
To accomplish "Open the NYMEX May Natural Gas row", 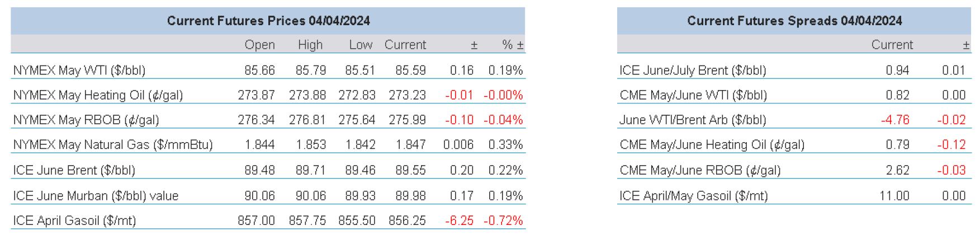I will tap(113, 145).
